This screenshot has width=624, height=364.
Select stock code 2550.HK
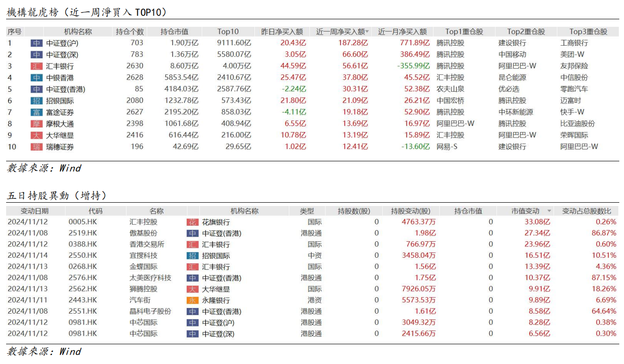[x=83, y=255]
